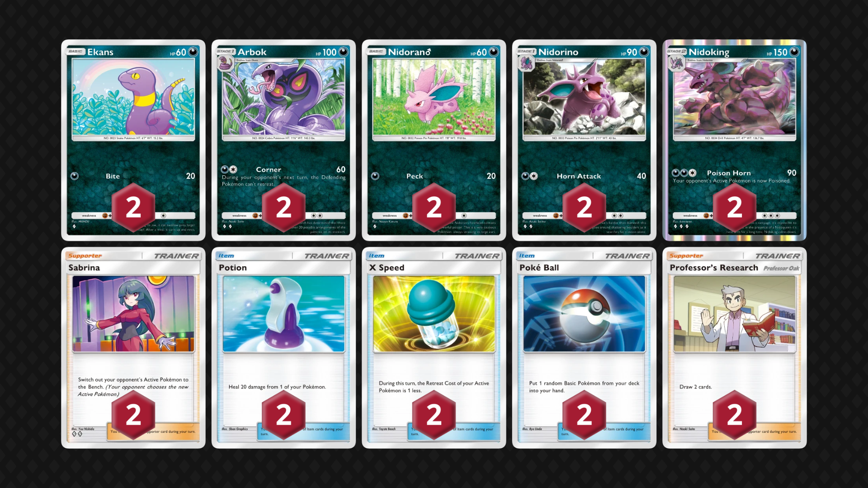Select the Ekans card artwork
This screenshot has width=868, height=488.
point(133,97)
